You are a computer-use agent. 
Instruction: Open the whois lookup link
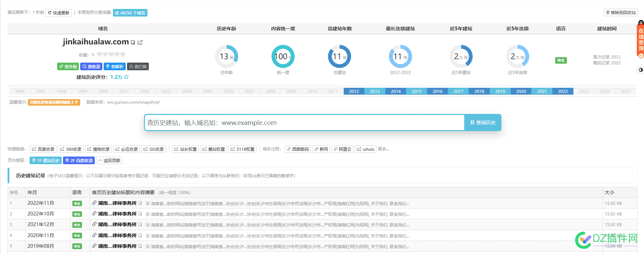365,149
